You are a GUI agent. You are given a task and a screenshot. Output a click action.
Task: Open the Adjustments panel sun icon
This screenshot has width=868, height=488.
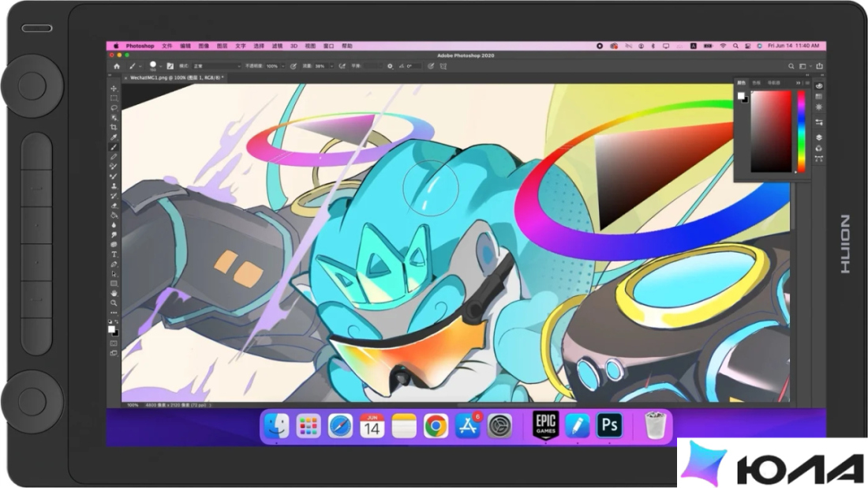pos(819,107)
